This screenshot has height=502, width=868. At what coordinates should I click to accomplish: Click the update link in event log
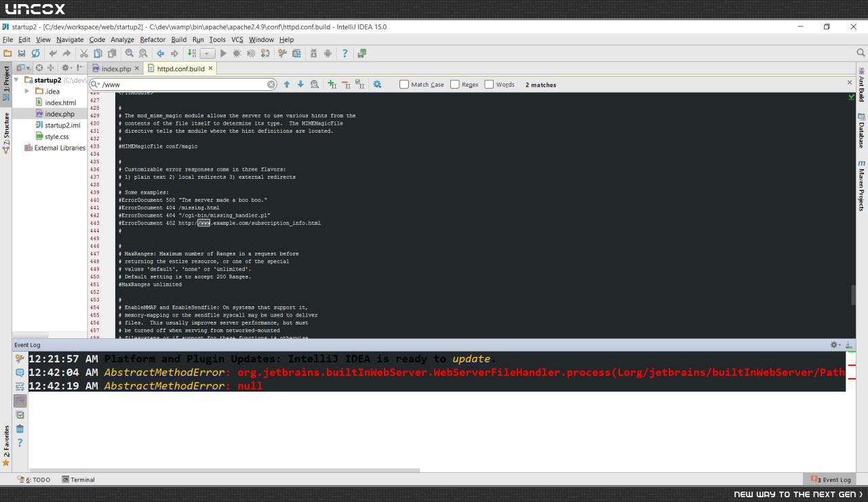click(x=472, y=359)
